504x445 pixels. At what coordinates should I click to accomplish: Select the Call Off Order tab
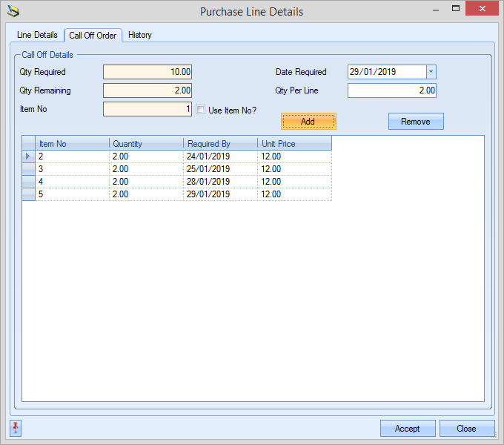click(93, 35)
